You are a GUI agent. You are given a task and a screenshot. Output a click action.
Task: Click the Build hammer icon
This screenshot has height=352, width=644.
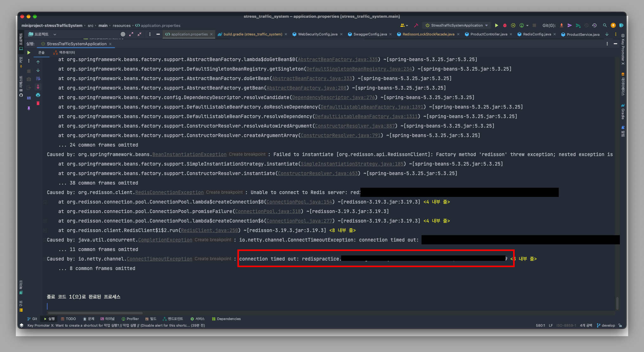(x=416, y=25)
